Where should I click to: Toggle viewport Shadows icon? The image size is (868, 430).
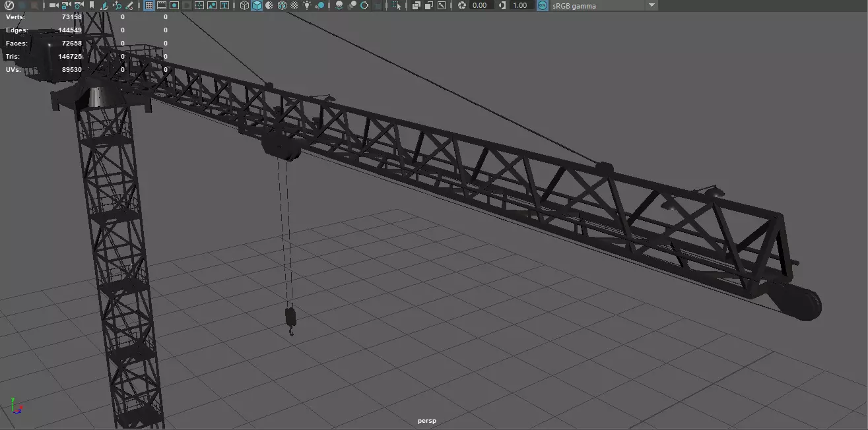(x=319, y=5)
